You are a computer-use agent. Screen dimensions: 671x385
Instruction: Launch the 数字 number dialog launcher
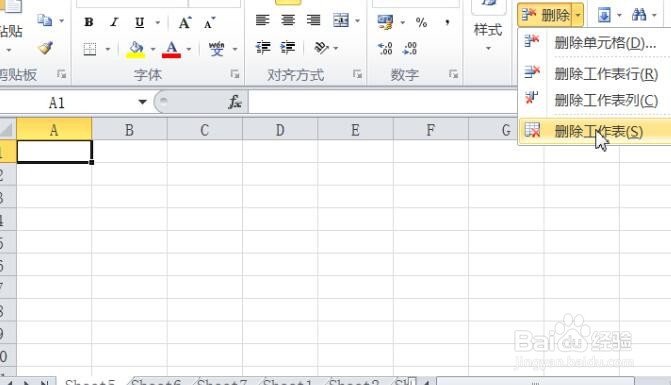(453, 74)
